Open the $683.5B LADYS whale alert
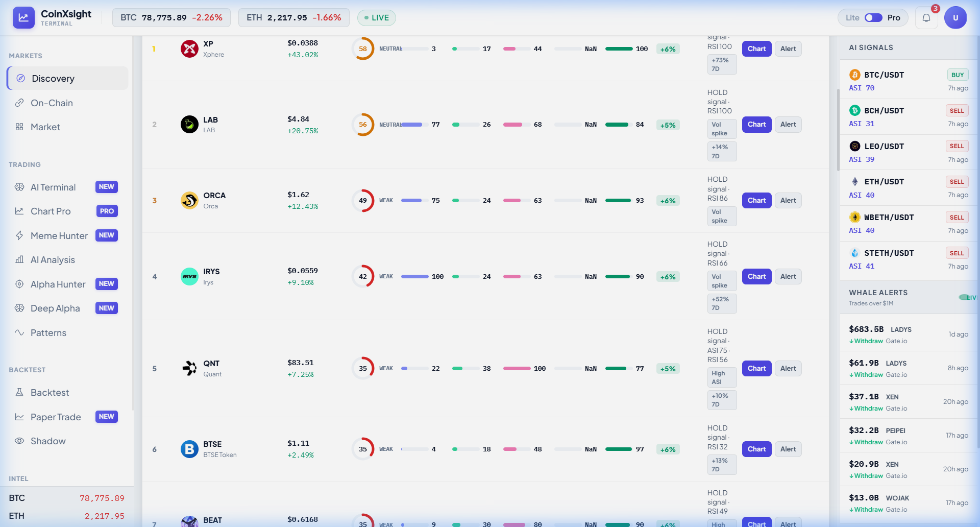 pos(909,334)
